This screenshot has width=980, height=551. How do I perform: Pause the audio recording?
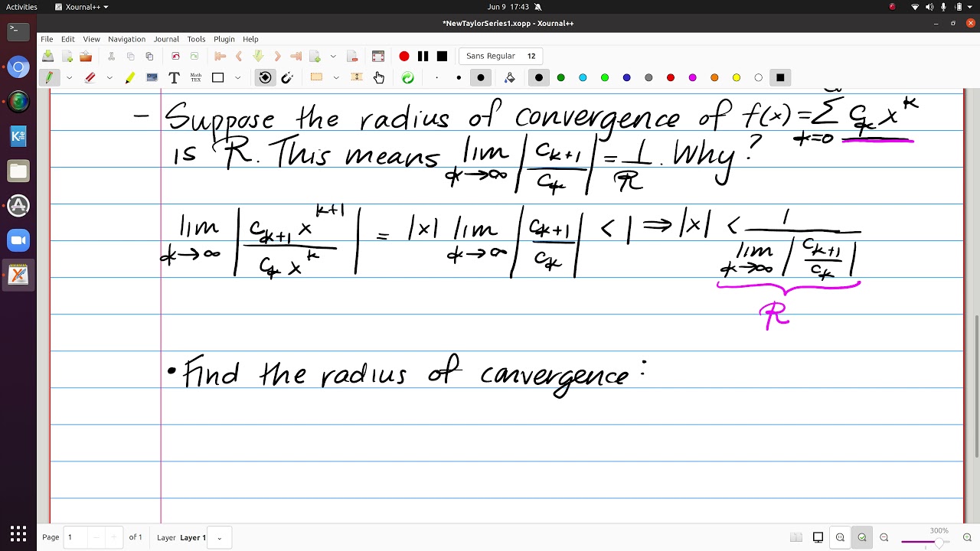tap(423, 56)
